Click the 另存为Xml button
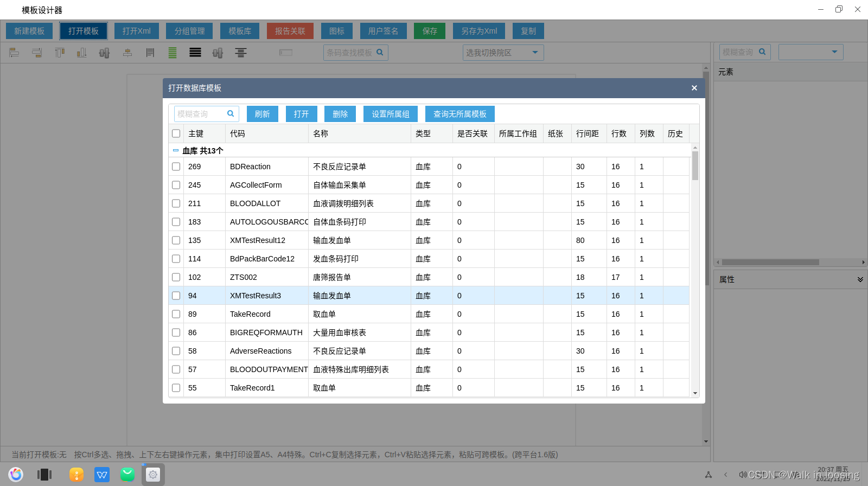This screenshot has width=868, height=486. (479, 31)
